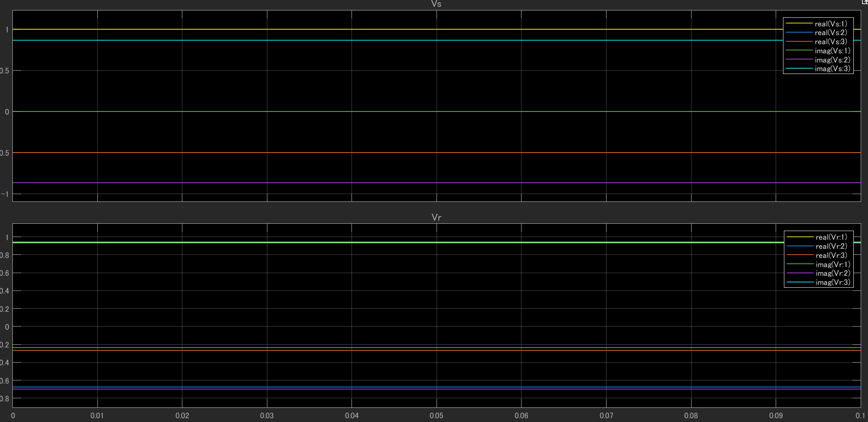
Task: Toggle visibility of imag(Vr:2) legend entry
Action: tap(832, 273)
